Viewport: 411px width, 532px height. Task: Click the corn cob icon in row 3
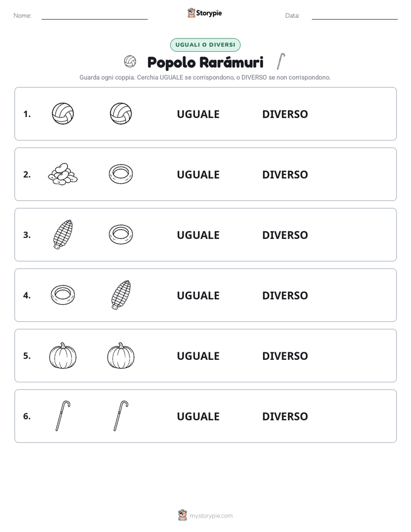click(63, 234)
